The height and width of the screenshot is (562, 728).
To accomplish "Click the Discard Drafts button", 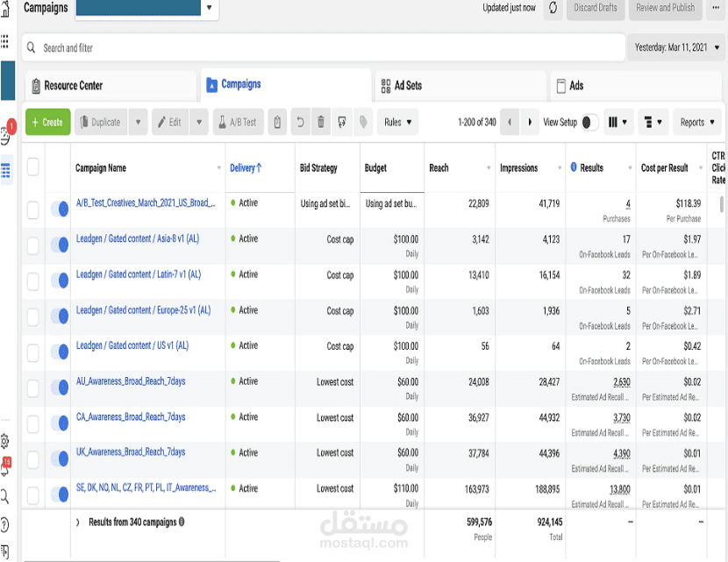I will point(596,8).
